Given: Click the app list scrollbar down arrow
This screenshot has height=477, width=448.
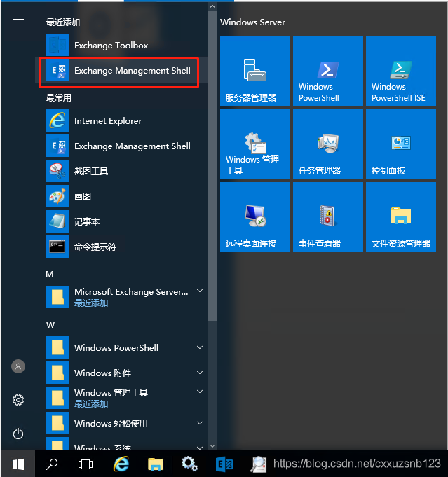Looking at the screenshot, I should pos(212,446).
